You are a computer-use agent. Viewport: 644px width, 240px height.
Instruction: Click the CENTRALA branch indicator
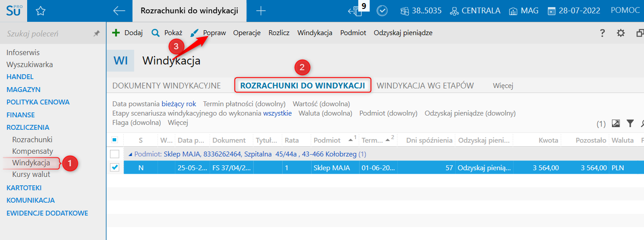pyautogui.click(x=475, y=11)
